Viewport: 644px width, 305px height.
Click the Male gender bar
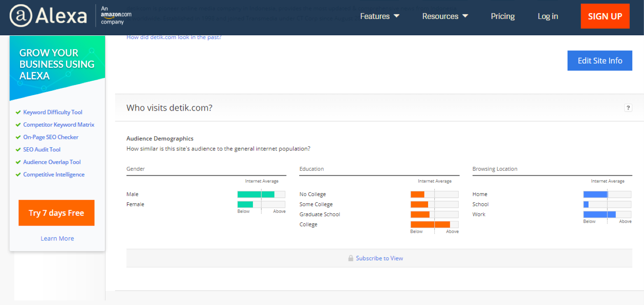261,194
